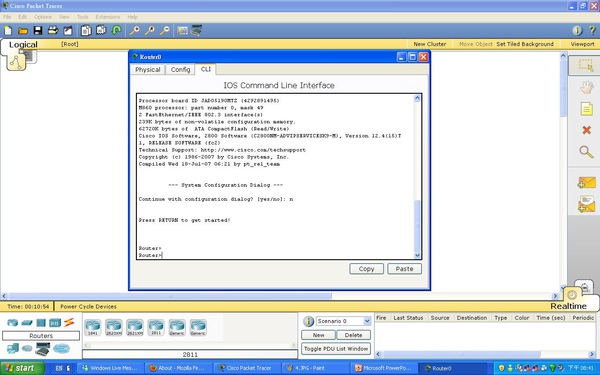The width and height of the screenshot is (600, 375).
Task: Open the Activity Wizard toolbar icon
Action: click(x=68, y=31)
